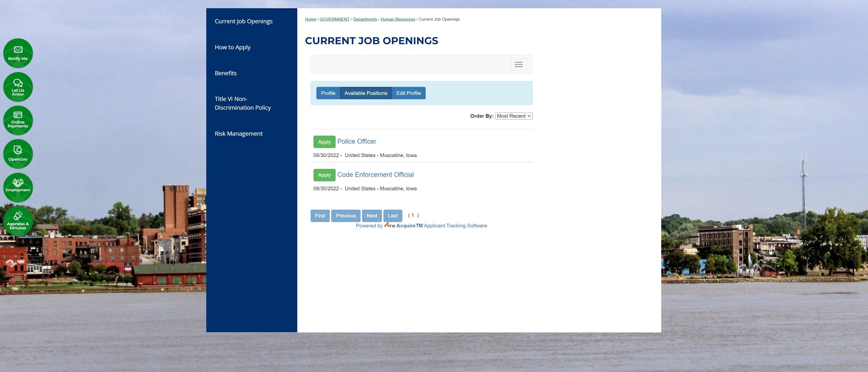Open the Edit Profile tab
Screen dimensions: 868x372
tap(408, 93)
